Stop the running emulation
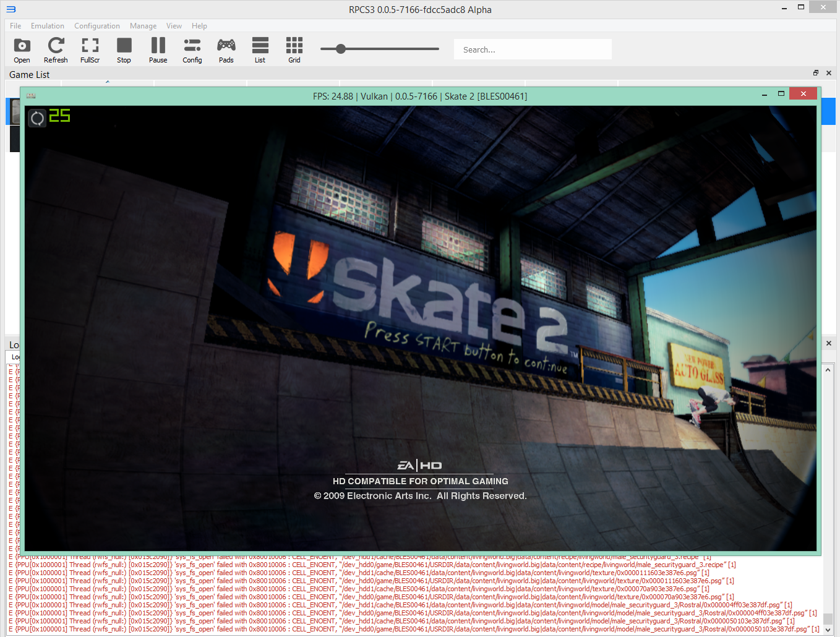Viewport: 840px width, 637px height. (x=124, y=49)
